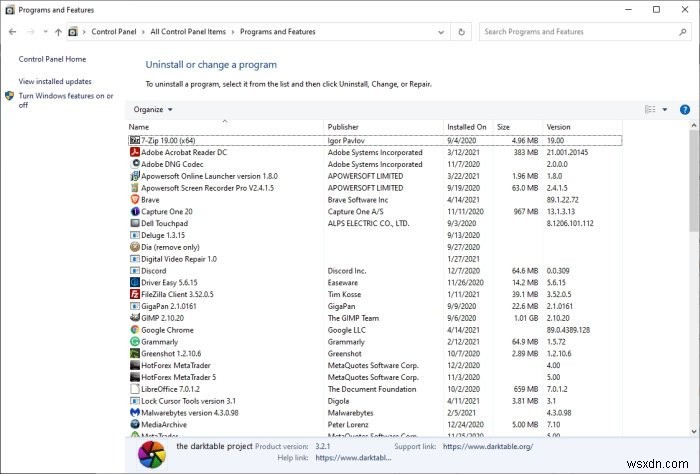
Task: Click the Apowersoft Screen Recorder Pro icon
Action: click(134, 188)
